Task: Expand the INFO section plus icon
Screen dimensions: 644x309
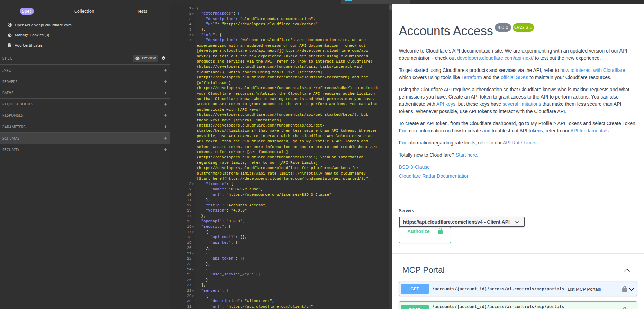Action: 165,70
